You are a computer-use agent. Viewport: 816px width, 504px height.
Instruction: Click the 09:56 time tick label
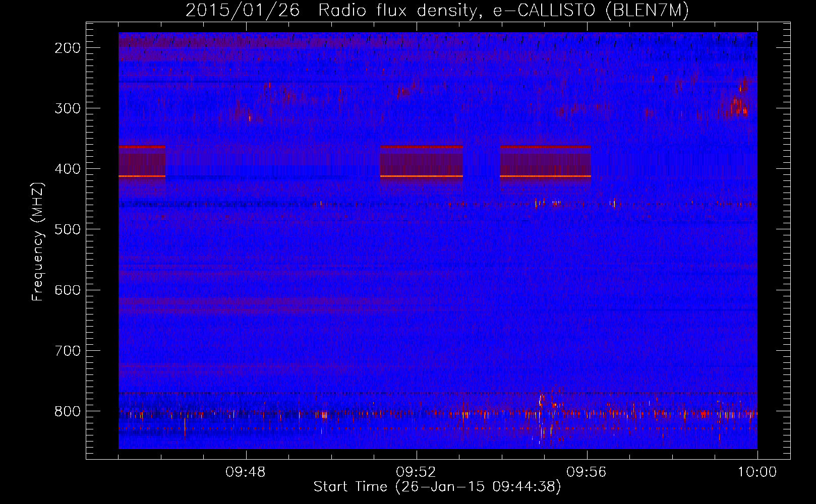tap(587, 472)
